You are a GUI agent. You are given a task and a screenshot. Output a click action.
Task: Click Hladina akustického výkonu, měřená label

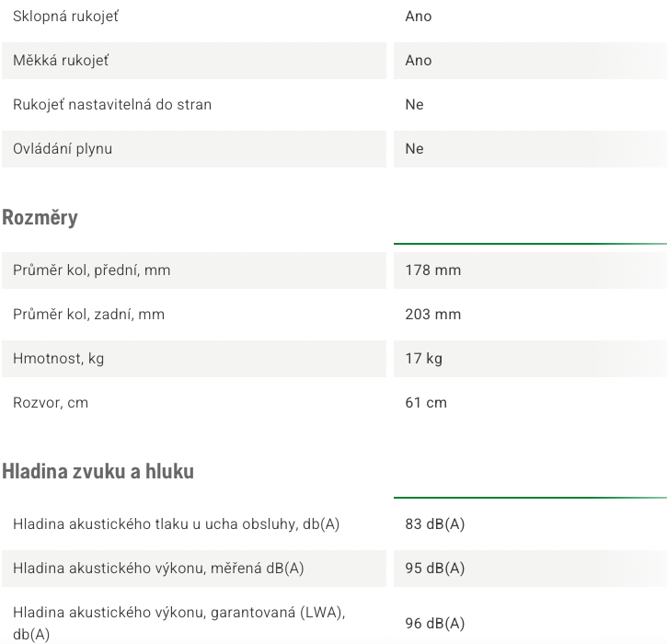pyautogui.click(x=158, y=569)
